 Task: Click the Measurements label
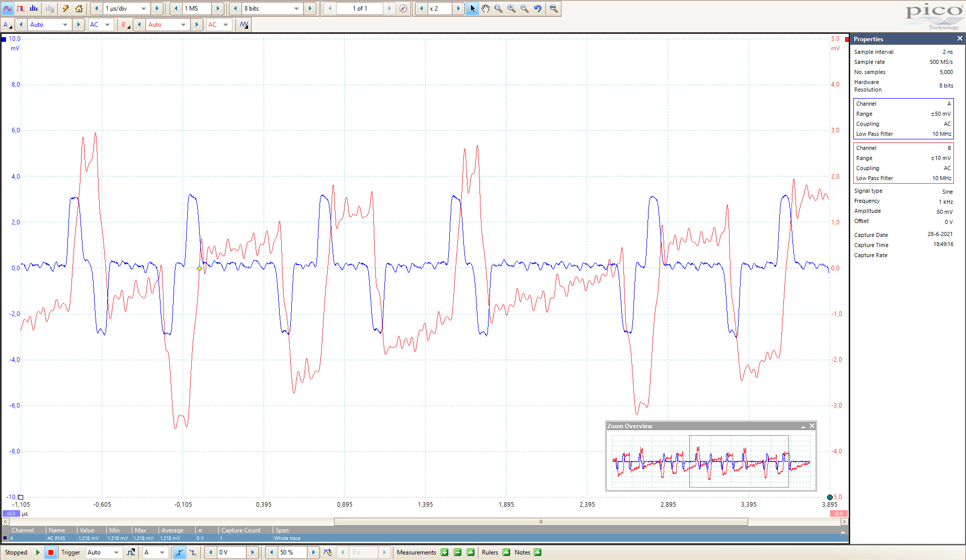[x=417, y=552]
